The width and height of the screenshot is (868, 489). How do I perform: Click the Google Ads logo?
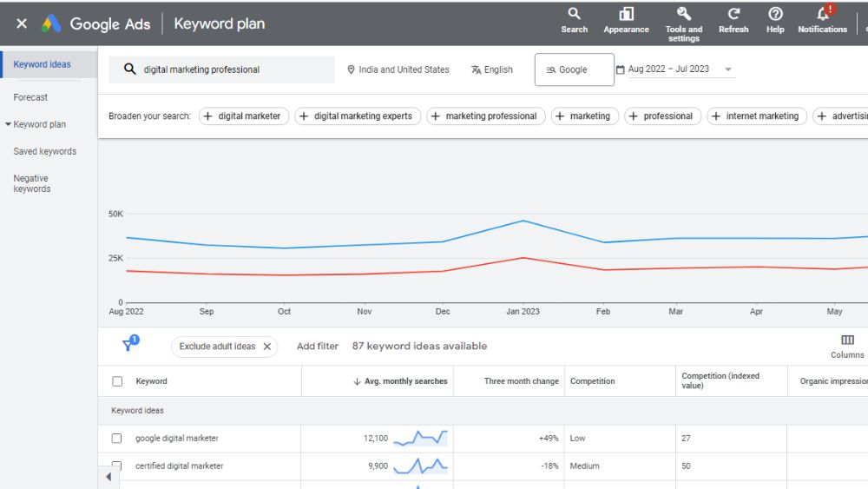tap(51, 23)
